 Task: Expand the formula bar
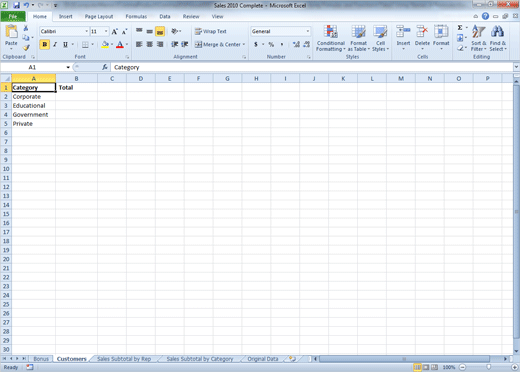click(x=516, y=67)
